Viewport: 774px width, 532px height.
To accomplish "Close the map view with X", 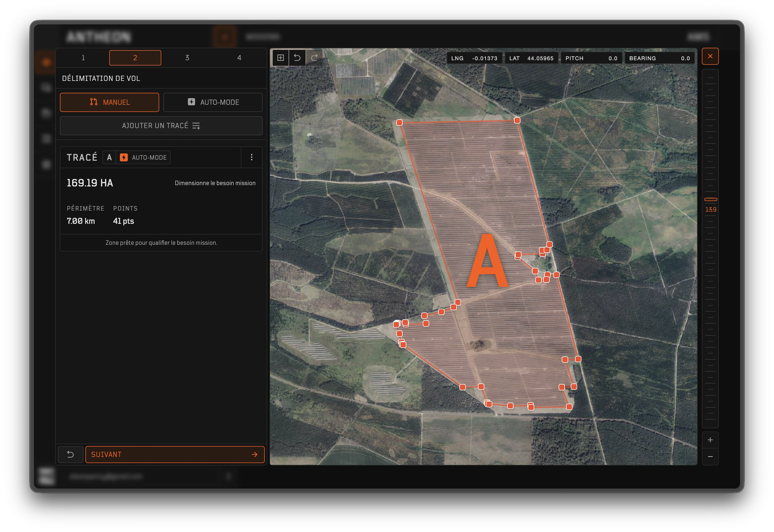I will (x=710, y=56).
